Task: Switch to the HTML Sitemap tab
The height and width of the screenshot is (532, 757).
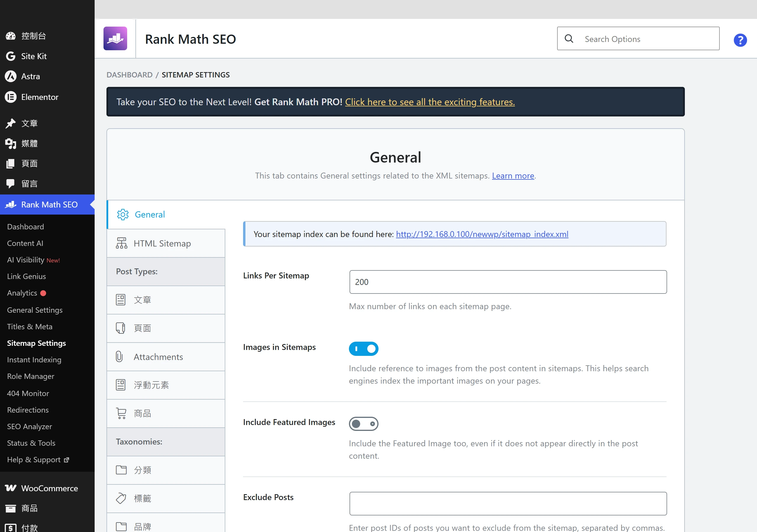Action: tap(166, 243)
